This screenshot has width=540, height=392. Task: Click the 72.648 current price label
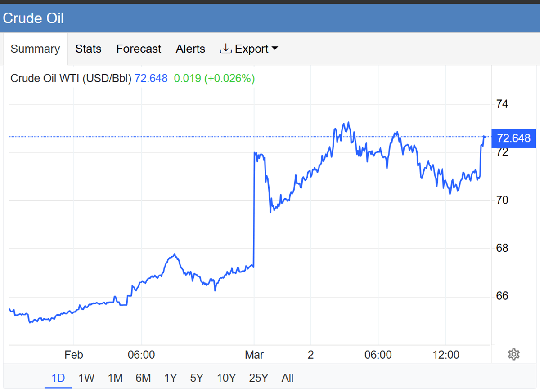[513, 138]
